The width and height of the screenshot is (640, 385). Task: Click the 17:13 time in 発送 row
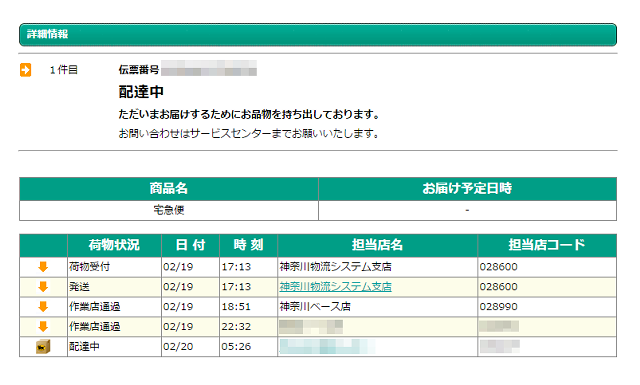point(249,287)
